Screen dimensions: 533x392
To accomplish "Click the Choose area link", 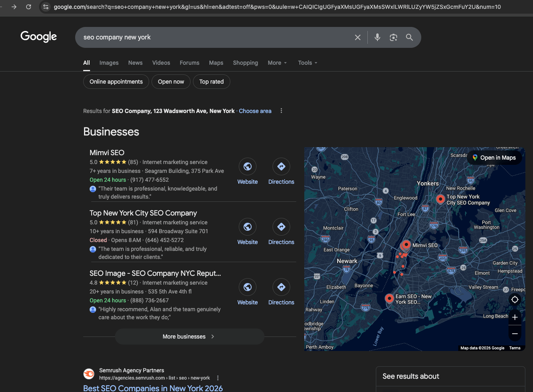I will [255, 111].
